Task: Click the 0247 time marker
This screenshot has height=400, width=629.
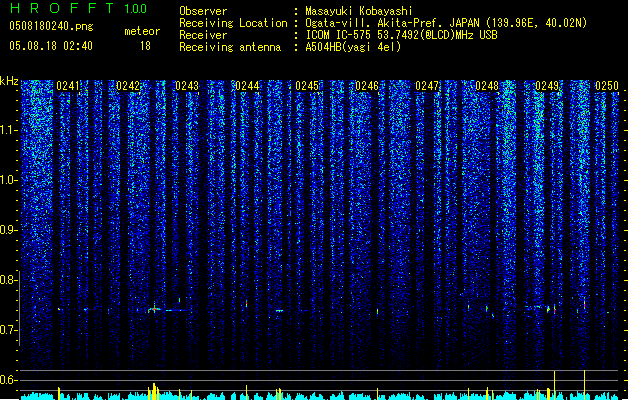Action: point(427,86)
